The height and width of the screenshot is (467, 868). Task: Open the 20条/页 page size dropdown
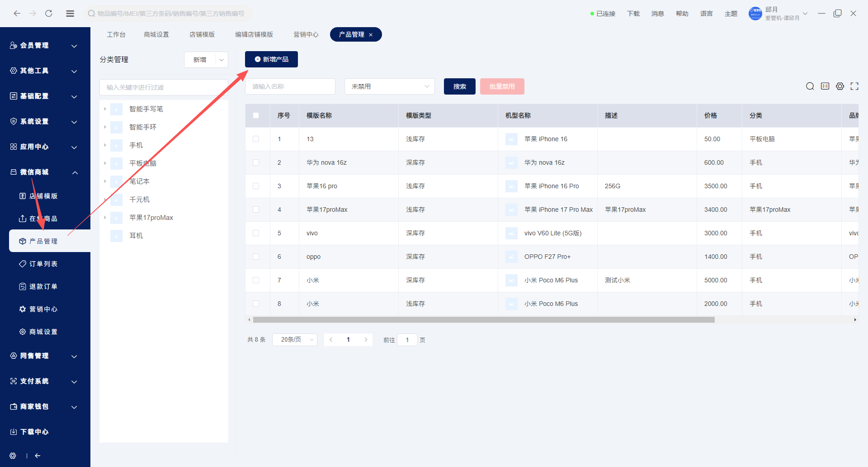[x=295, y=340]
